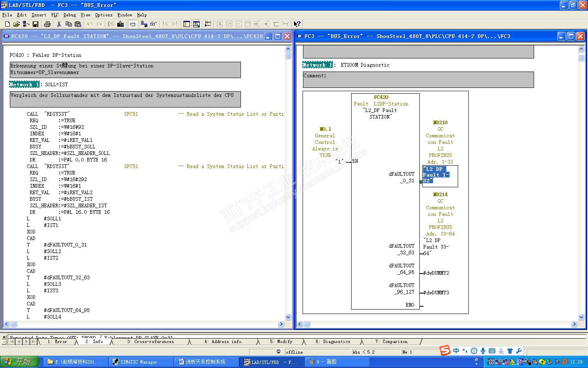
Task: Paste using the clipboard toolbar icon
Action: [78, 24]
